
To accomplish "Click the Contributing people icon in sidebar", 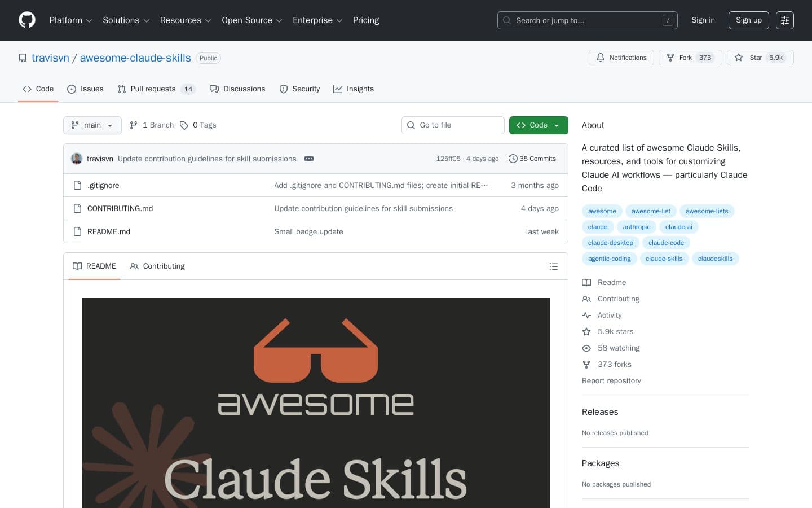I will pos(586,299).
